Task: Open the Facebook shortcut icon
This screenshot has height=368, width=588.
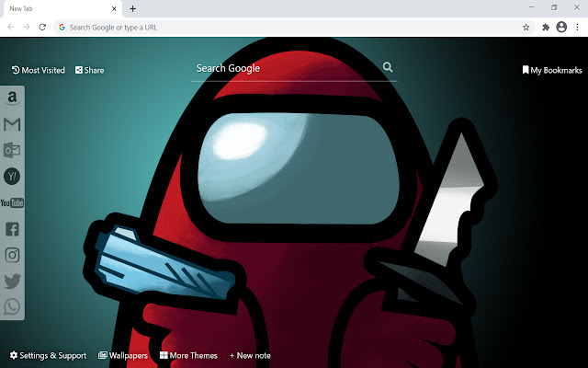Action: pos(12,229)
